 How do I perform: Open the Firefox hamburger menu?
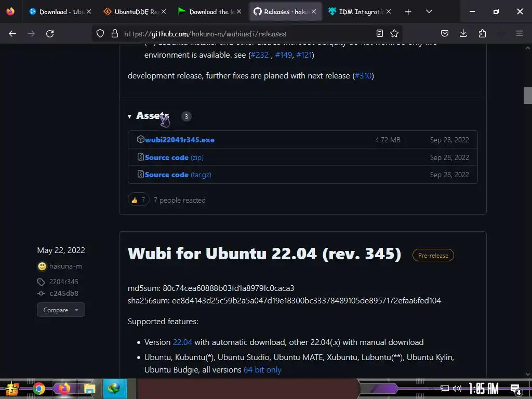click(520, 33)
